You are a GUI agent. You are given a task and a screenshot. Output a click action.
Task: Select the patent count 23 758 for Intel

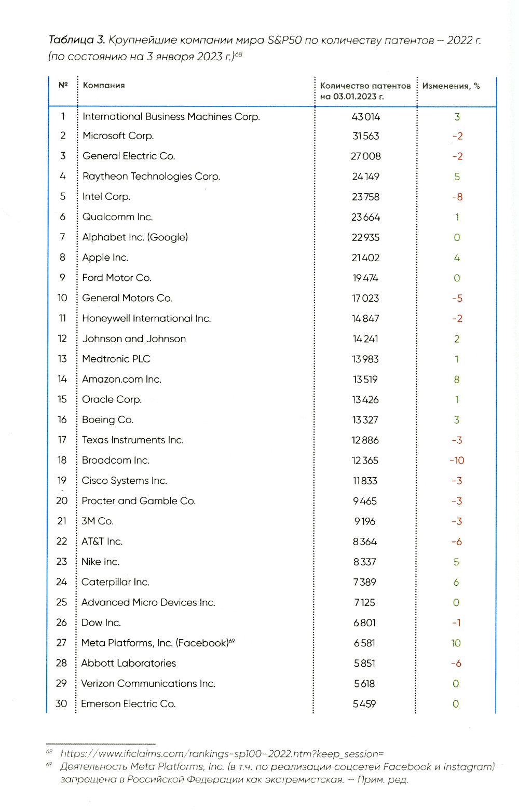coord(365,197)
